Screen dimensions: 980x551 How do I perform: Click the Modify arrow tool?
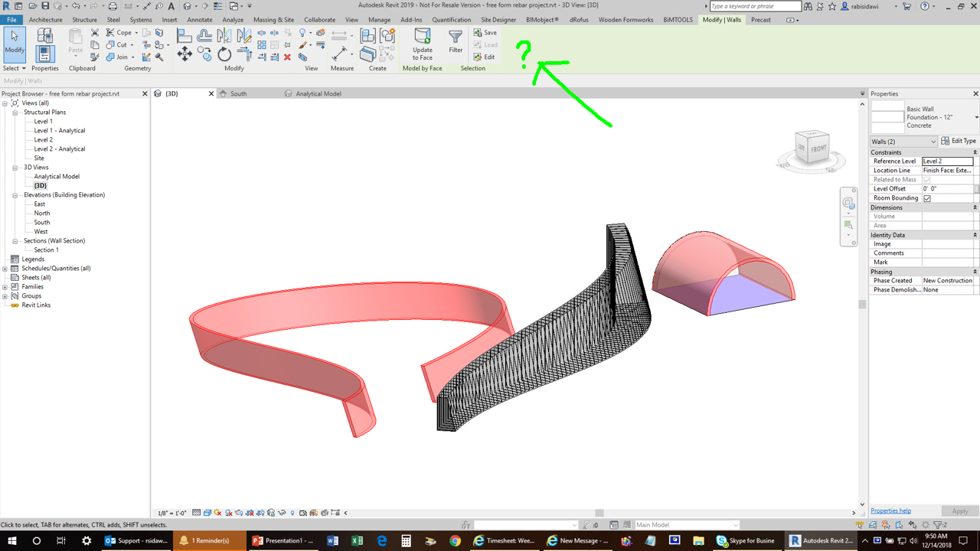(x=15, y=43)
